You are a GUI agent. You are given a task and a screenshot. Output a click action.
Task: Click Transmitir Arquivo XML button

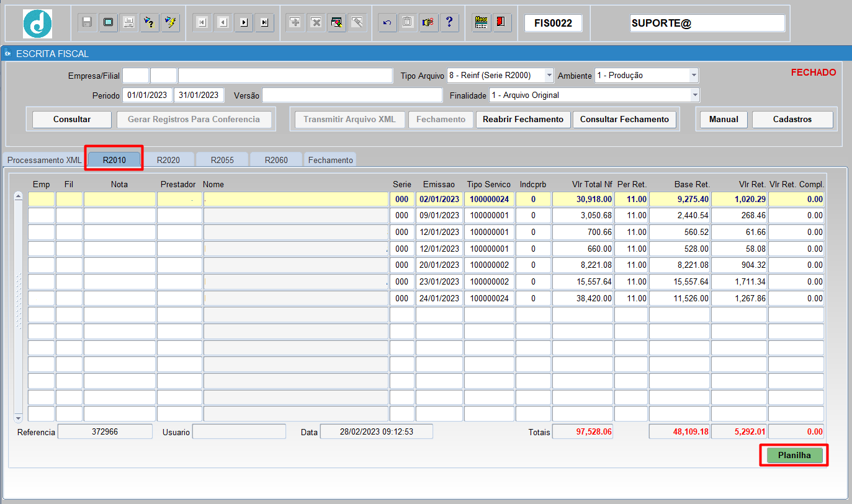[x=349, y=120]
